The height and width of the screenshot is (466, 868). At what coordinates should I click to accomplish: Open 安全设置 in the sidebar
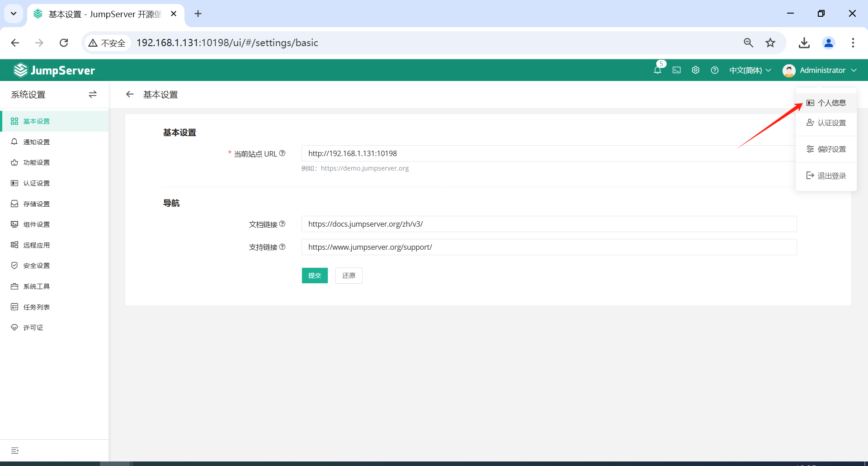54,266
